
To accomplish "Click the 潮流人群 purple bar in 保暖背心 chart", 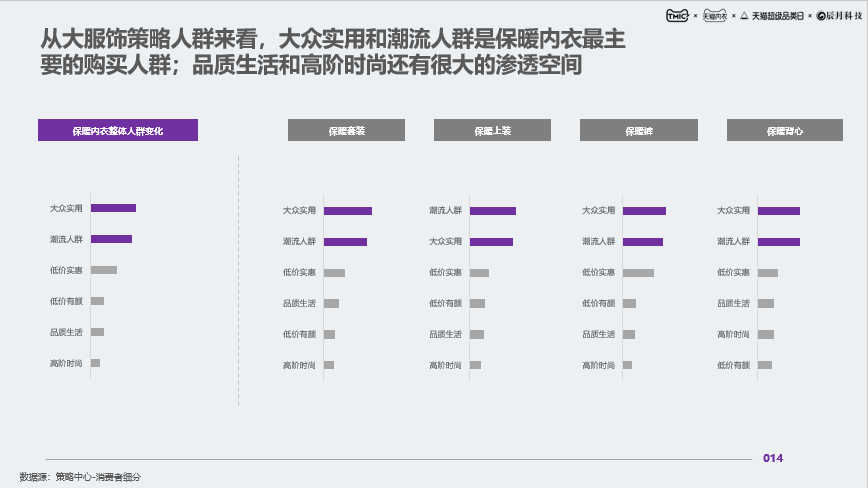I will pos(779,242).
